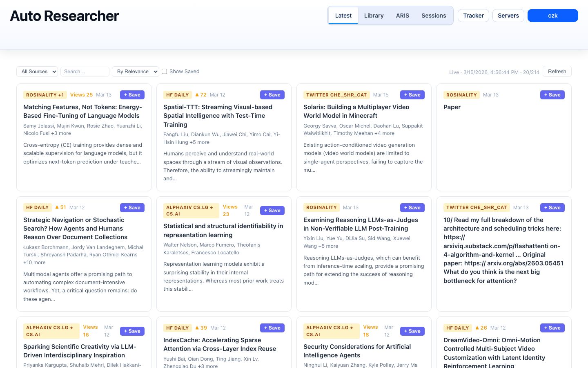Click the czk account button
The width and height of the screenshot is (588, 368).
pos(552,16)
